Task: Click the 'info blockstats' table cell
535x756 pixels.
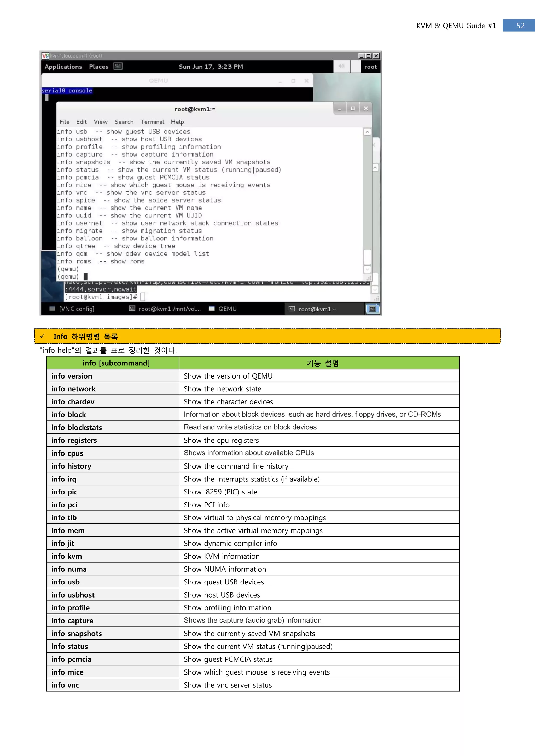Action: tap(113, 427)
